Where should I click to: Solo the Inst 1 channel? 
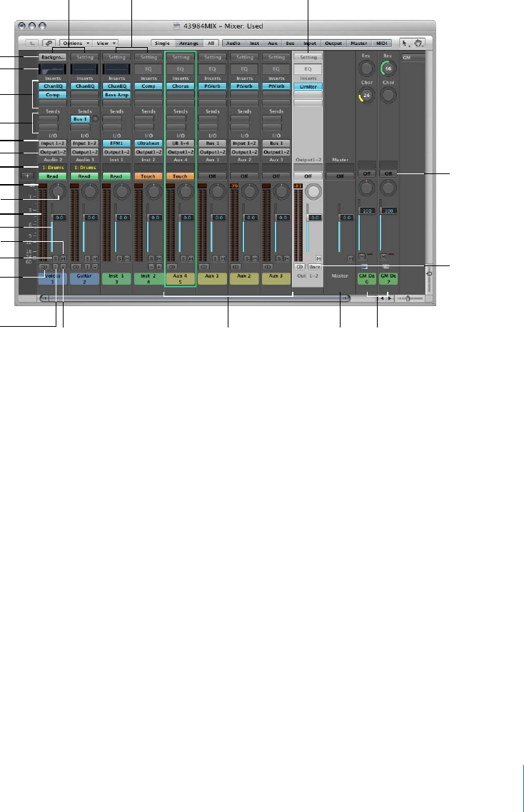pyautogui.click(x=119, y=258)
